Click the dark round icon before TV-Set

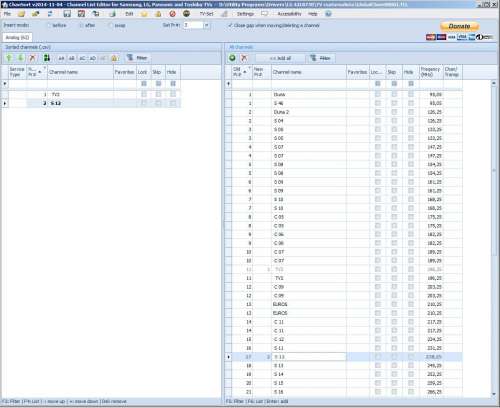pyautogui.click(x=186, y=14)
